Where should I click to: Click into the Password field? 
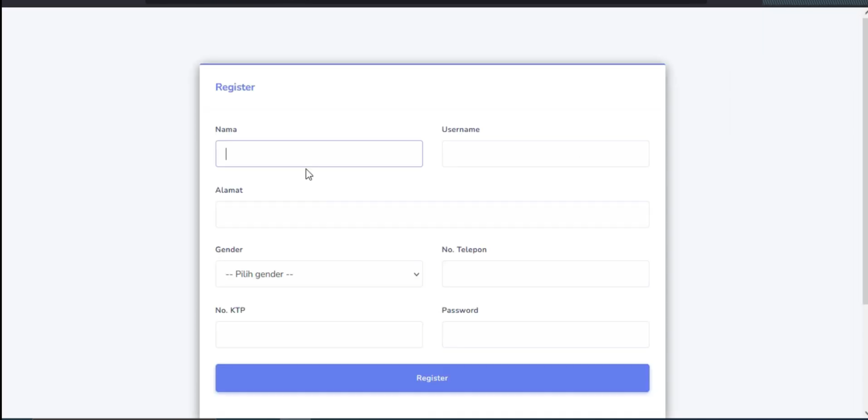coord(545,335)
